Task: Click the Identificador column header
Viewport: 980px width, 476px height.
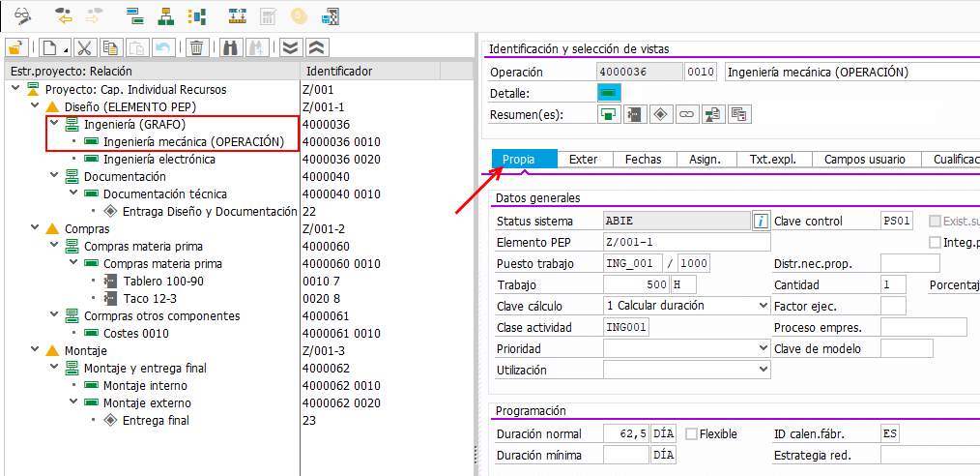Action: point(370,72)
